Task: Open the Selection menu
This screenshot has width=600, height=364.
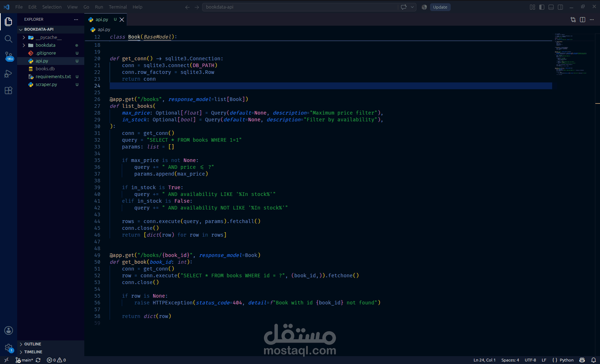Action: click(52, 7)
